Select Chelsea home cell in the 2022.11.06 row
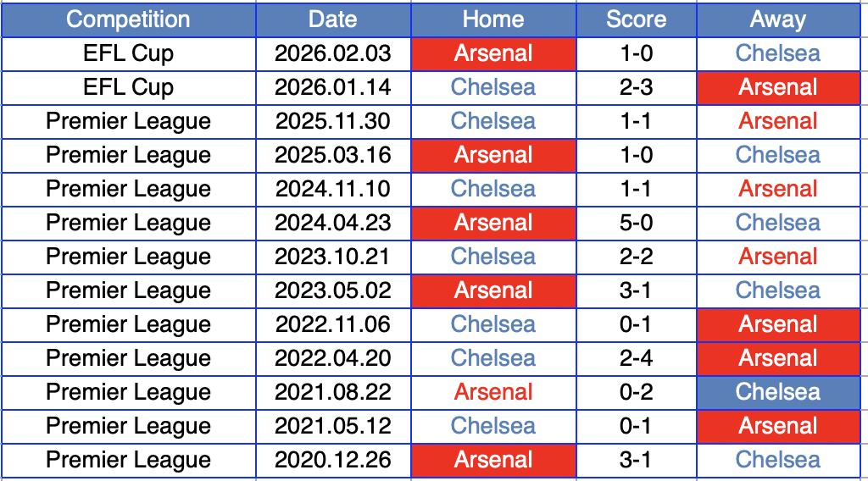This screenshot has width=868, height=481. click(x=493, y=324)
